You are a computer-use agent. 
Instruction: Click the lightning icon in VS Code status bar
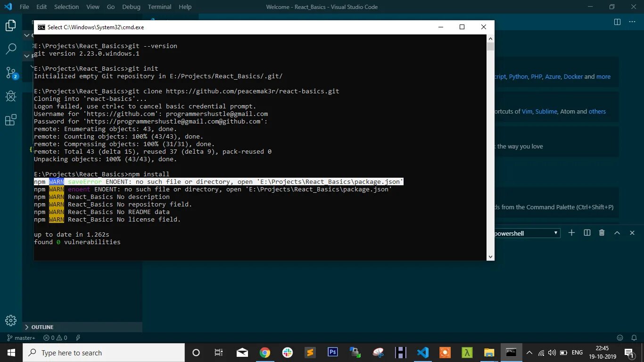[x=78, y=337]
